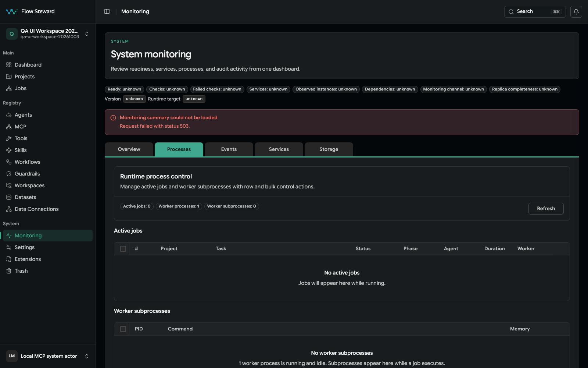Click the Projects folder icon
This screenshot has width=588, height=368.
9,77
